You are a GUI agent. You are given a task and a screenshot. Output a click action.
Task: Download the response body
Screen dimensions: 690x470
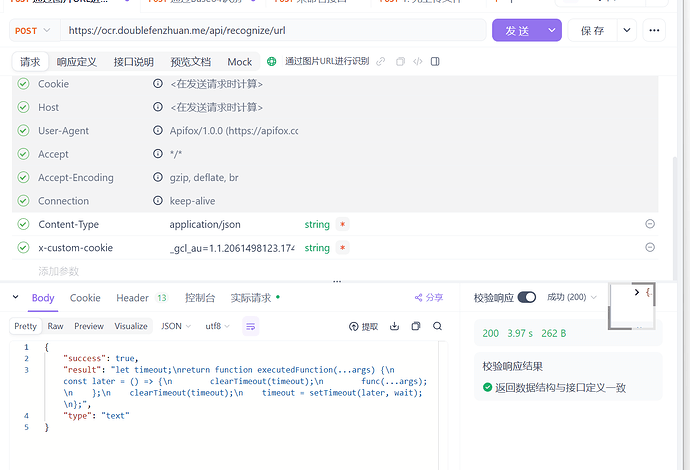[x=394, y=326]
